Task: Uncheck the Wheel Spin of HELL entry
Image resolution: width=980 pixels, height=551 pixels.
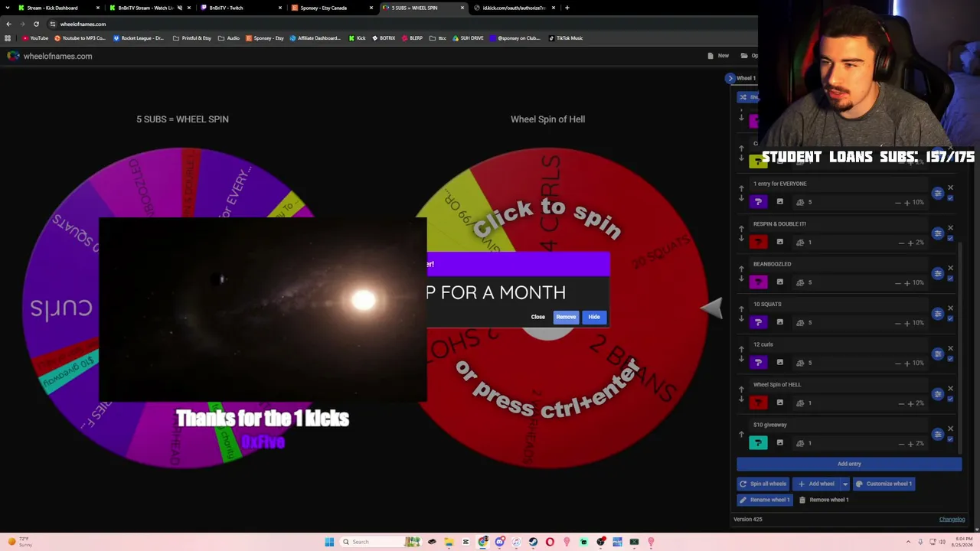Action: point(950,399)
